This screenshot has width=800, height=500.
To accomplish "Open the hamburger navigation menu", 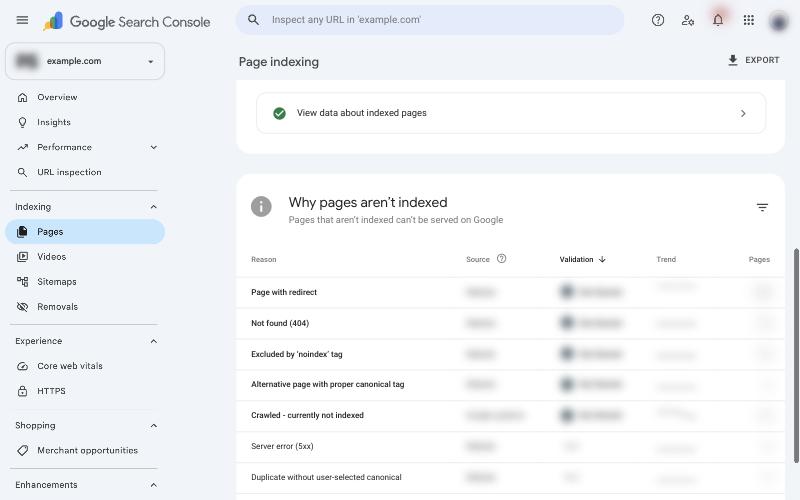I will [x=22, y=20].
